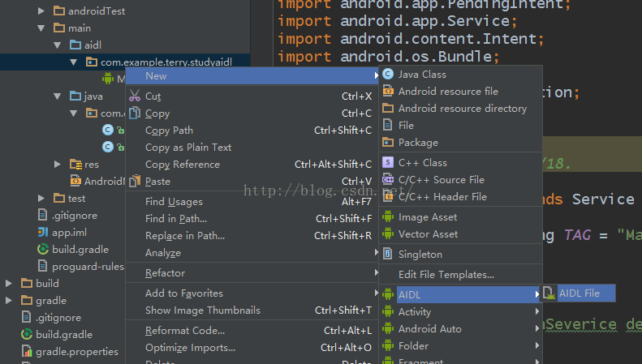Select the proguard-rules file
This screenshot has height=364, width=642.
[80, 266]
